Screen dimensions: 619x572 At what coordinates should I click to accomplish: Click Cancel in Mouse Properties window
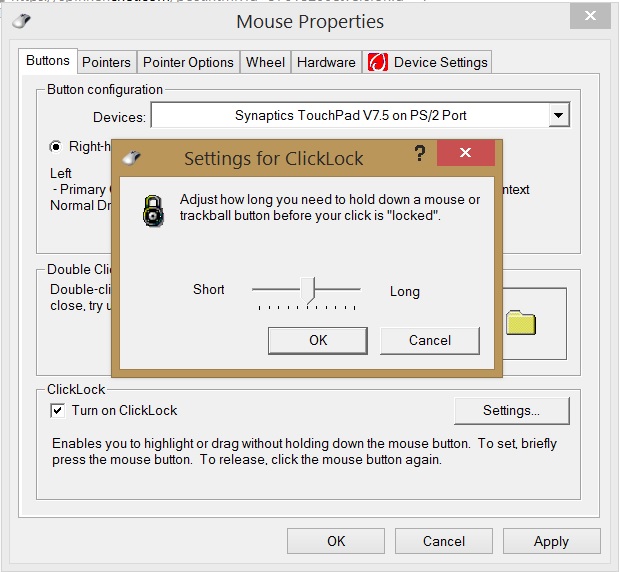coord(444,541)
